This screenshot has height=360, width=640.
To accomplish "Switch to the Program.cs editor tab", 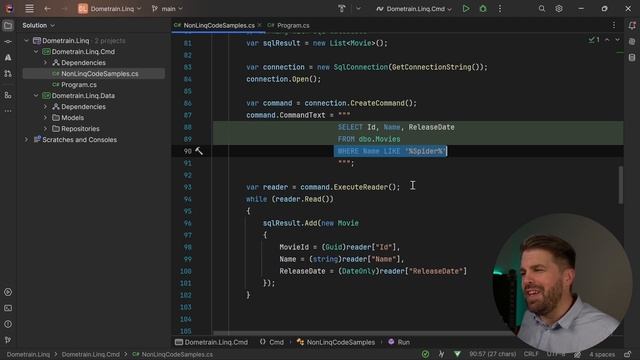I will pyautogui.click(x=289, y=25).
